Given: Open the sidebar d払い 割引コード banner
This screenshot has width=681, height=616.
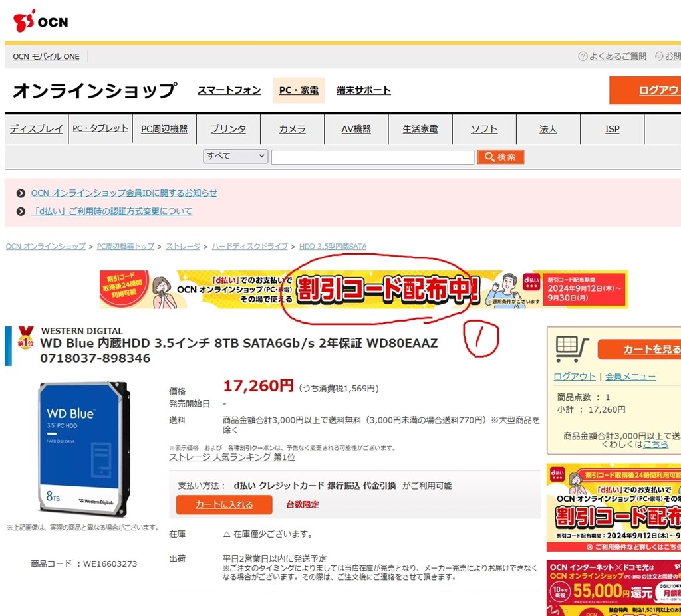Looking at the screenshot, I should click(x=614, y=508).
